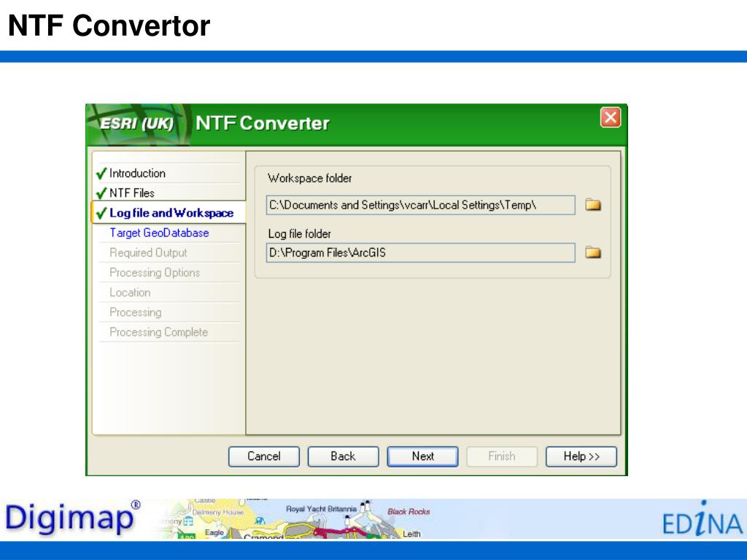This screenshot has width=747, height=560.
Task: Select the Required Output step
Action: point(148,253)
